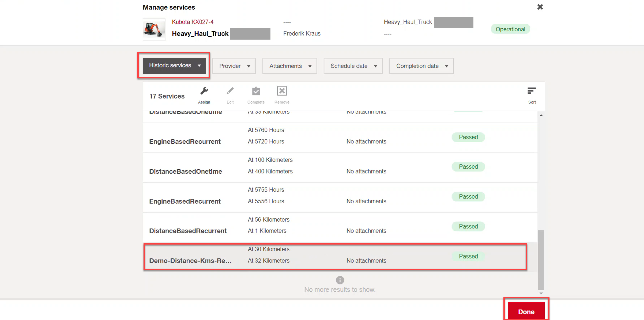Click the Edit pencil icon
The width and height of the screenshot is (644, 320).
tap(230, 91)
